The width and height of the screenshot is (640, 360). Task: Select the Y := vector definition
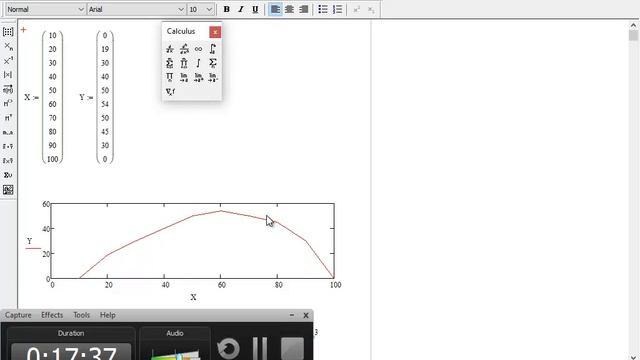tap(96, 97)
